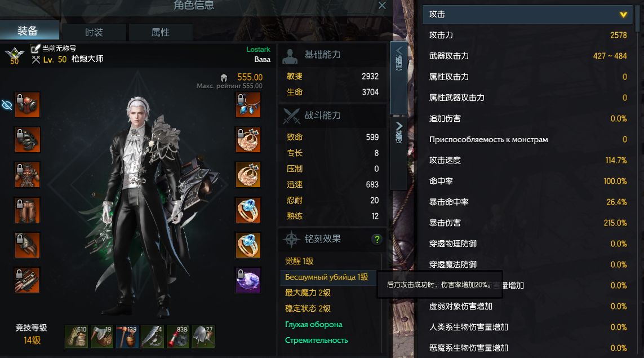Expand side panel with right chevron tab
This screenshot has height=358, width=644.
pyautogui.click(x=398, y=154)
